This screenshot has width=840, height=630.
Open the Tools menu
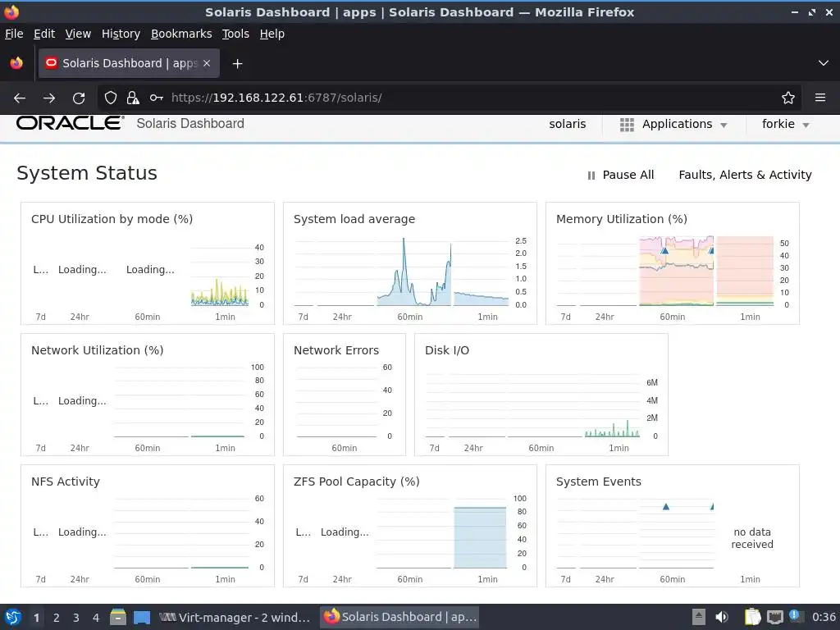pyautogui.click(x=235, y=34)
